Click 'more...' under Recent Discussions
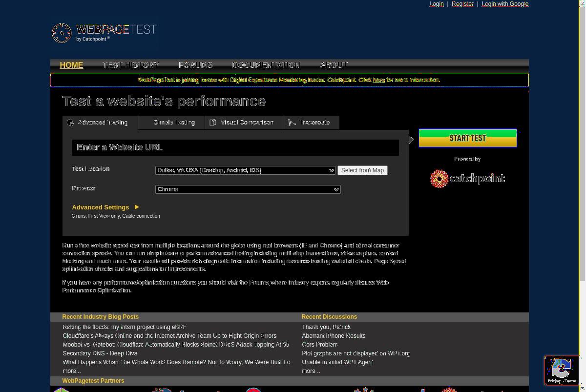The height and width of the screenshot is (392, 586). [x=311, y=371]
